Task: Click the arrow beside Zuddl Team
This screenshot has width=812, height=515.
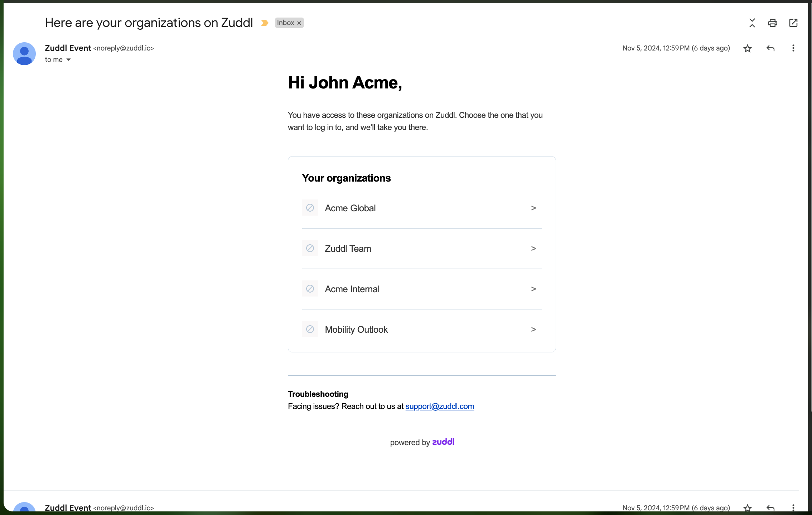Action: (x=533, y=249)
